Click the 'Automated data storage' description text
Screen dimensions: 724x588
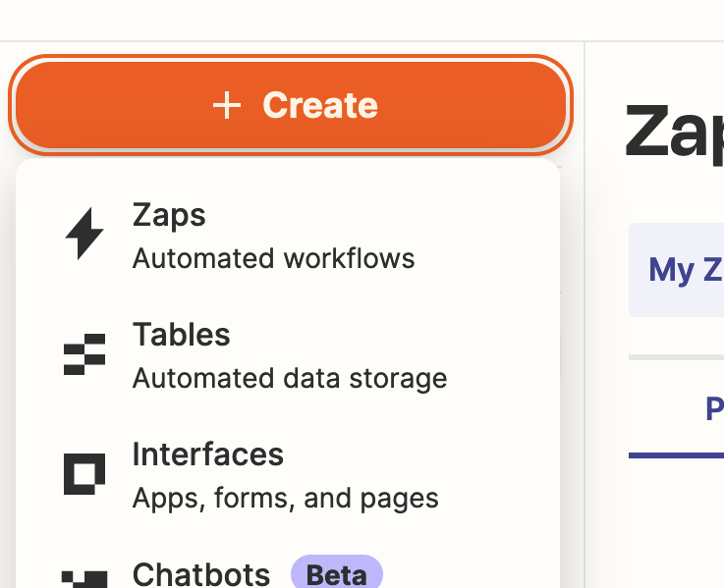290,379
